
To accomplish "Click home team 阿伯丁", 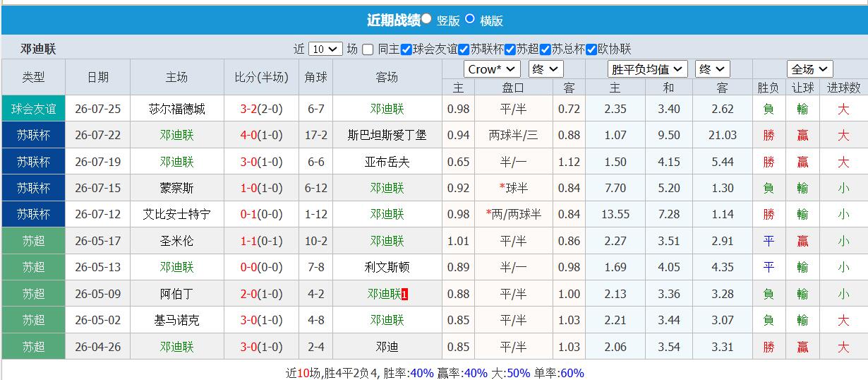I will pyautogui.click(x=177, y=294).
